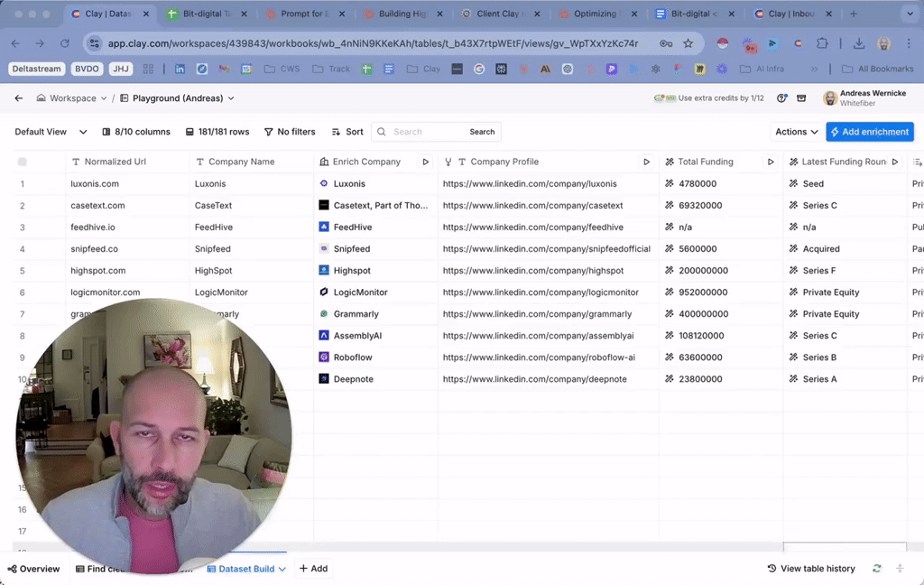
Task: Run the Enrich Company column play icon
Action: coord(426,162)
